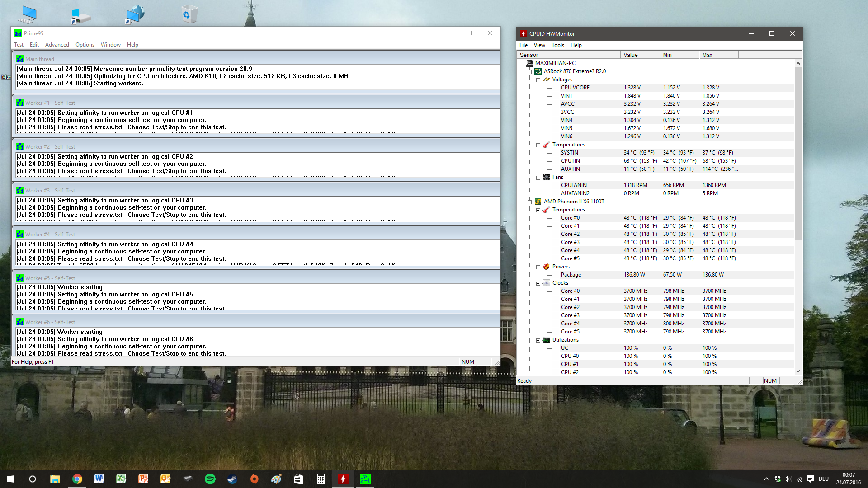Click the Voltages category icon in HWMonitor
The image size is (868, 488).
(547, 80)
